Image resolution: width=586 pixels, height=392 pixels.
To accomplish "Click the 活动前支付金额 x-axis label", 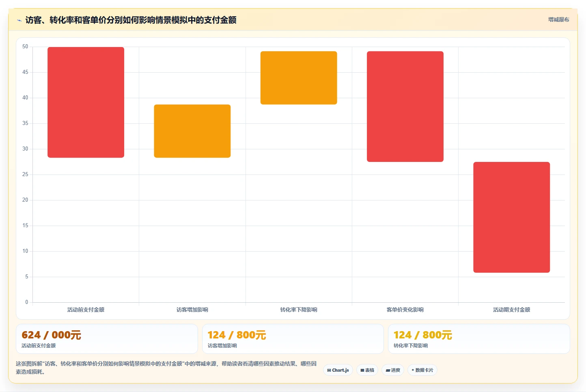I will pyautogui.click(x=86, y=310).
